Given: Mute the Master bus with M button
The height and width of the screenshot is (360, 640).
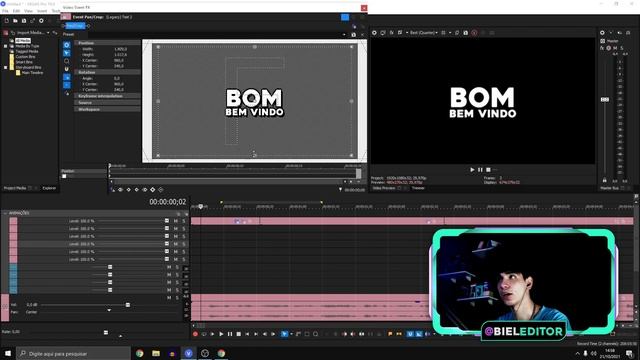Looking at the screenshot, I should point(615,48).
